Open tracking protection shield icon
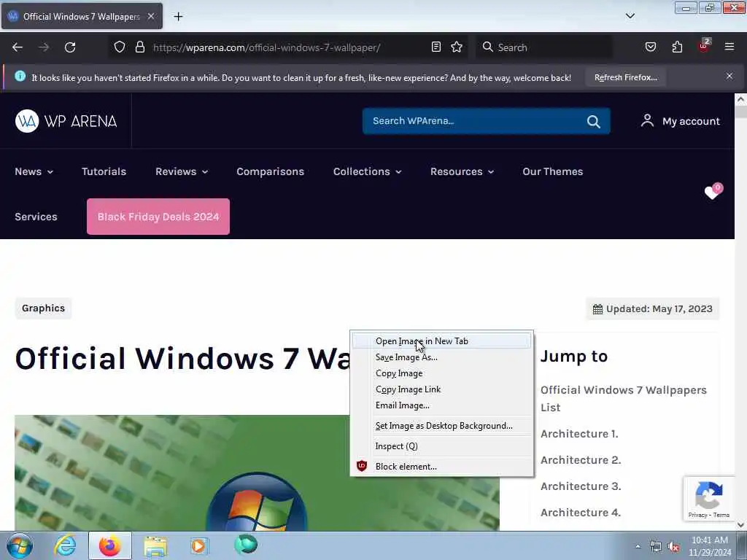The height and width of the screenshot is (560, 747). tap(120, 47)
